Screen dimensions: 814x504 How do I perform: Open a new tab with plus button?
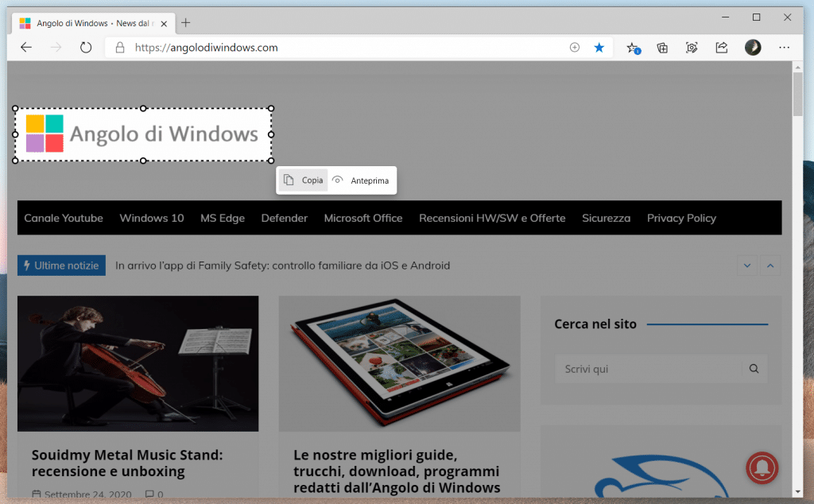click(x=186, y=23)
